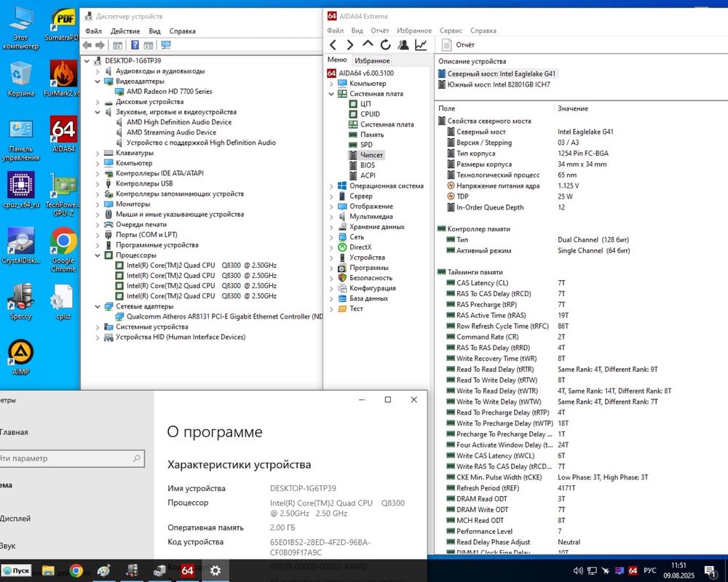Open TechPowerUp GPU-Z desktop icon
The image size is (728, 582).
point(63,194)
